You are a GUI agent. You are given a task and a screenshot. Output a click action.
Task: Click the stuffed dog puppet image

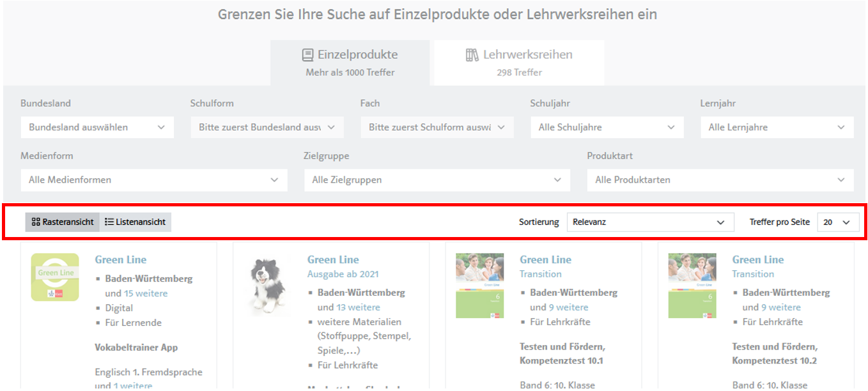coord(267,285)
